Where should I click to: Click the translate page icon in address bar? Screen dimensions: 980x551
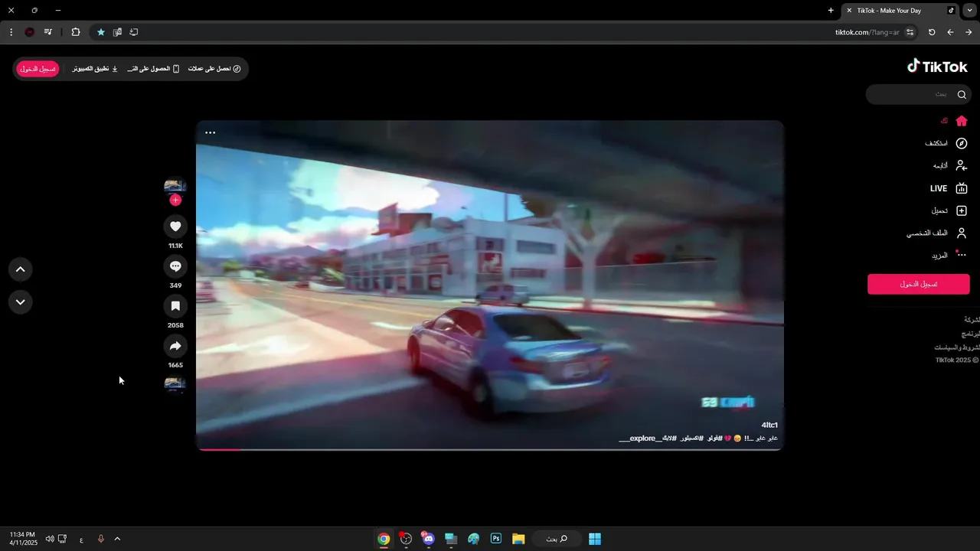tap(117, 32)
